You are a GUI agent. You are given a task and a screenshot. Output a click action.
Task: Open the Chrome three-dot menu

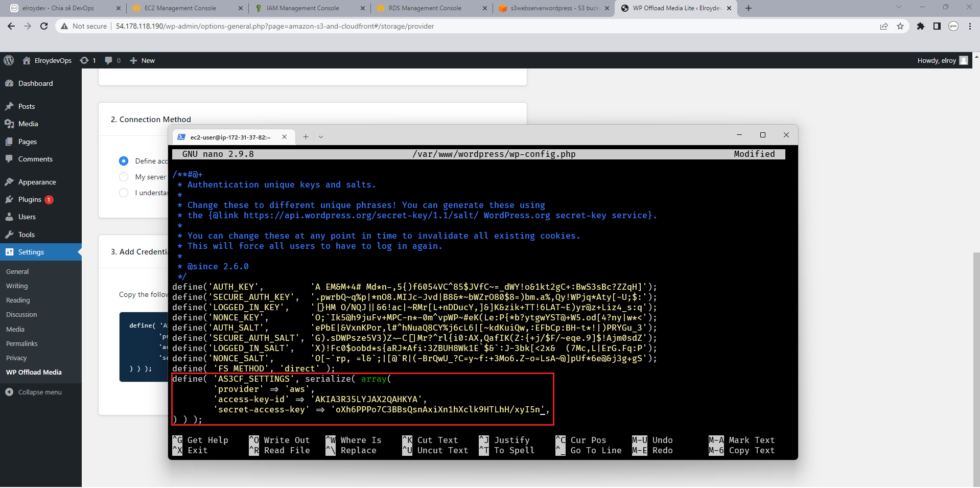click(970, 26)
